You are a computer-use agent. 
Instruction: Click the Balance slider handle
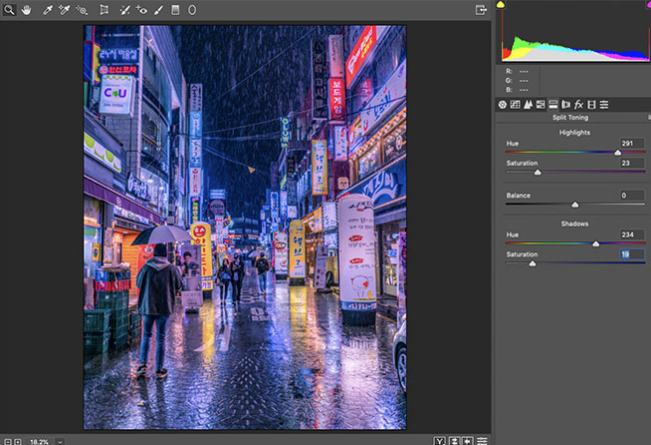point(575,205)
